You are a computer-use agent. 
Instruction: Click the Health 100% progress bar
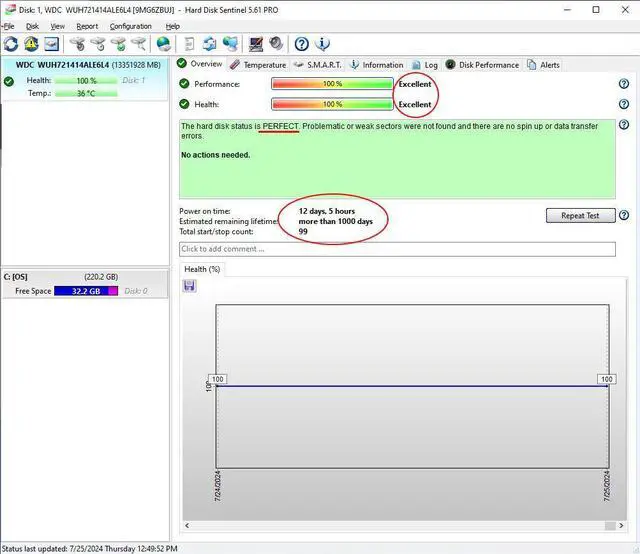[332, 104]
